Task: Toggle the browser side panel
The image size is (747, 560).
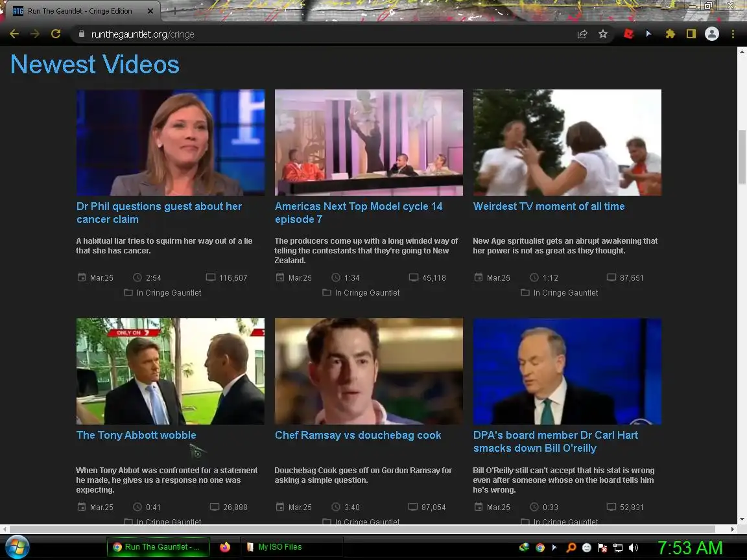Action: (691, 34)
